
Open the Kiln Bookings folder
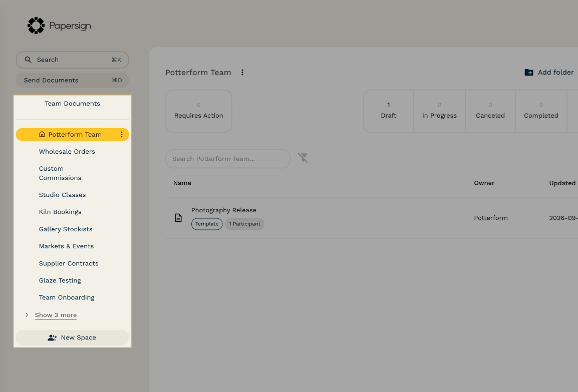coord(60,212)
